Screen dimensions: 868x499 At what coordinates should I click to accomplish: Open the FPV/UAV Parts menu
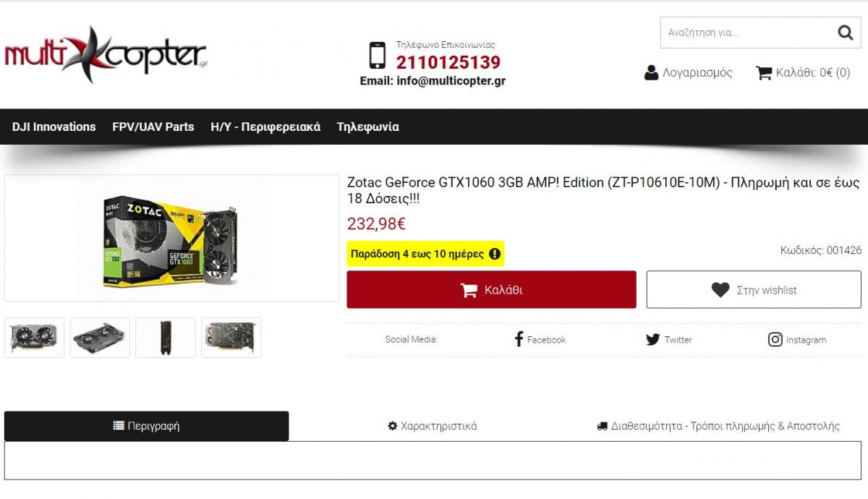[x=153, y=127]
